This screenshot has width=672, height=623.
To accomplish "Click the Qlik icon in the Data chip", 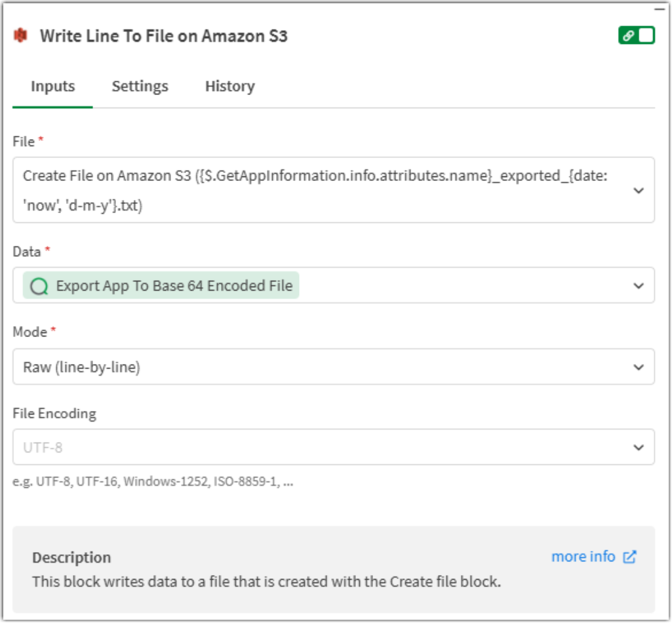I will [x=39, y=286].
